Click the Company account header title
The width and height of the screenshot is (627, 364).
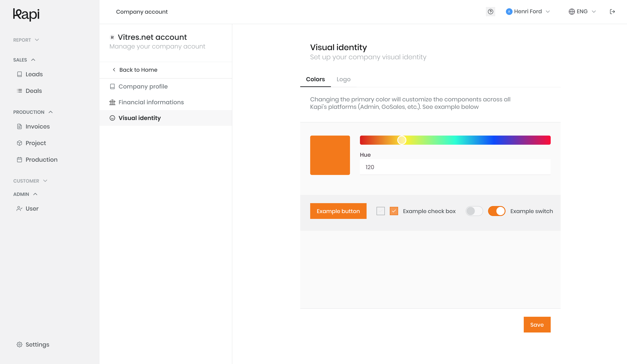pyautogui.click(x=142, y=12)
